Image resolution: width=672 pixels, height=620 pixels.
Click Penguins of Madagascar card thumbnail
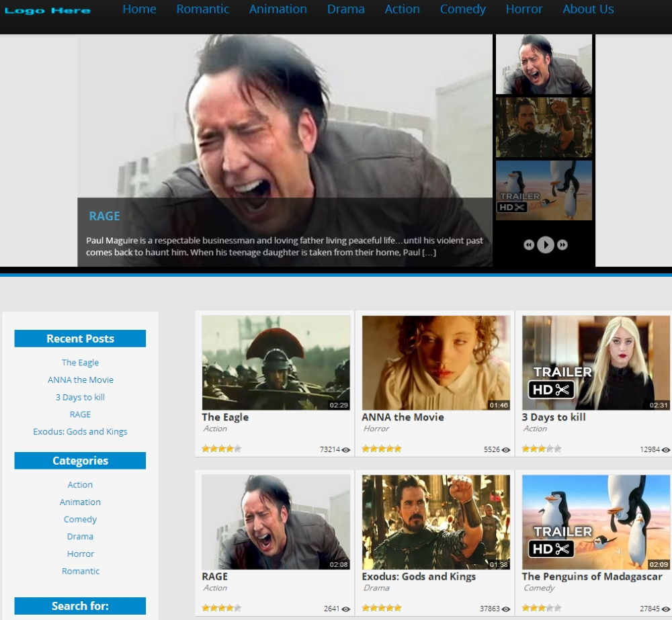[596, 522]
